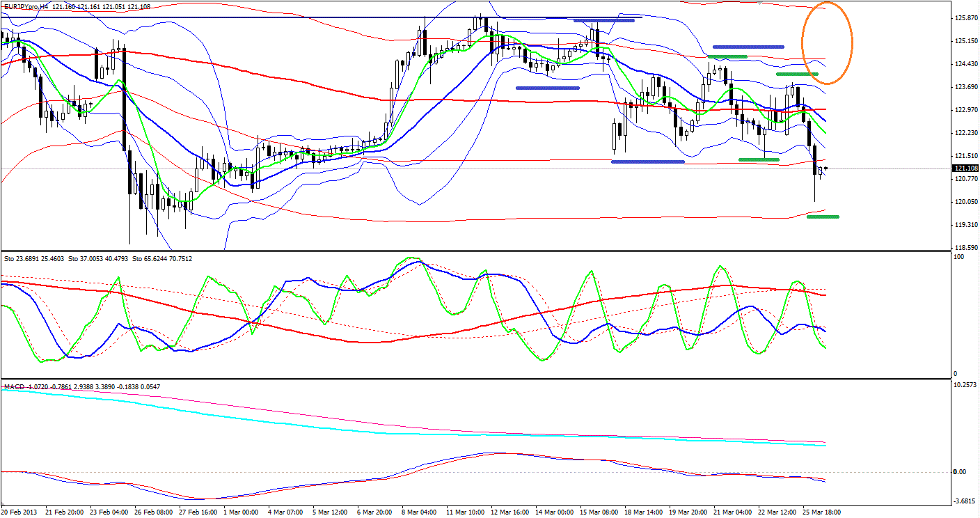Click the 25 Mar 18:00 time label
The height and width of the screenshot is (518, 980).
coord(823,512)
